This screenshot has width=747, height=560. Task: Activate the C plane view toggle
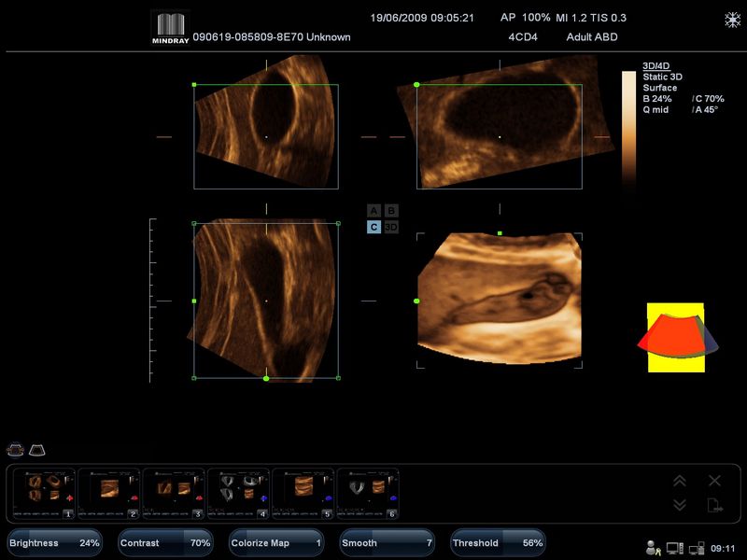[373, 227]
